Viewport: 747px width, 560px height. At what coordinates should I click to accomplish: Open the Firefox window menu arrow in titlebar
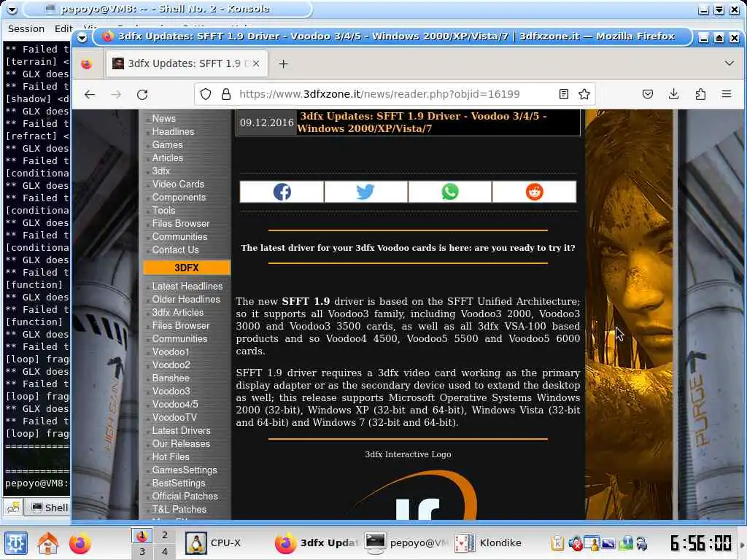coord(82,36)
